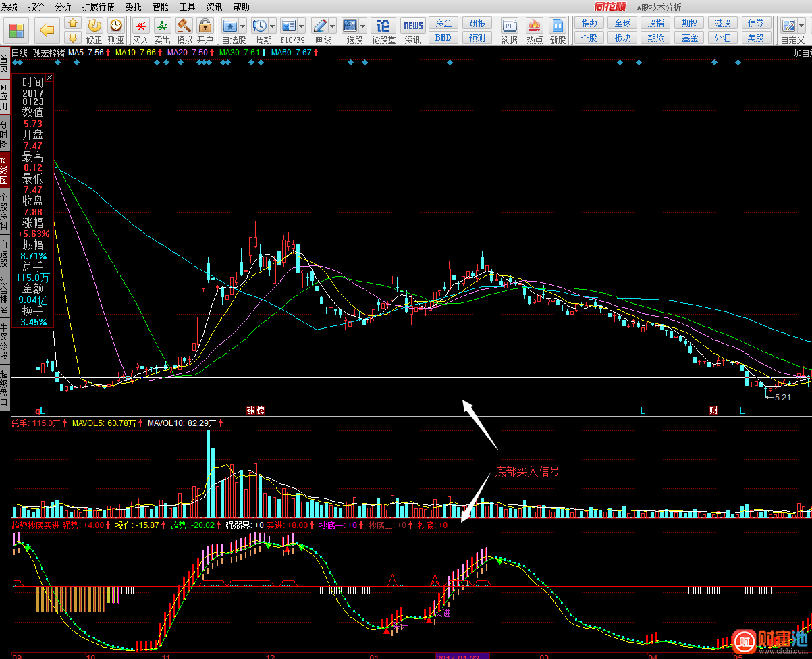Close the floating price info panel

tap(49, 78)
